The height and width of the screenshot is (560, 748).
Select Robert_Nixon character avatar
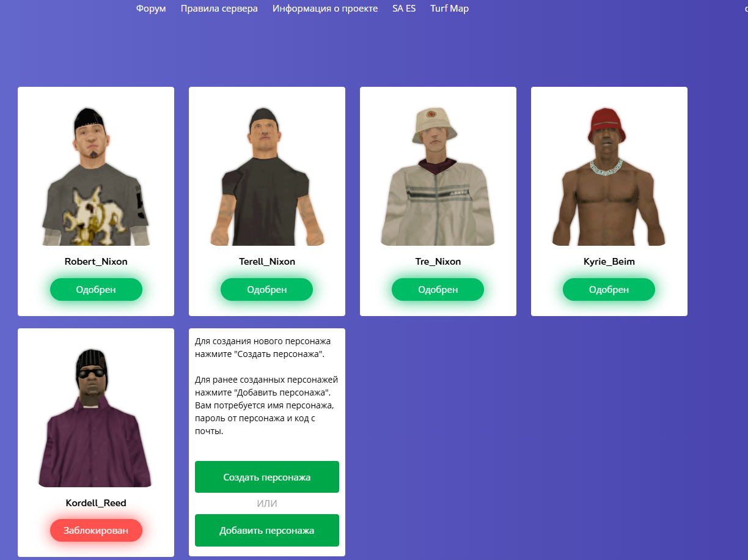96,176
